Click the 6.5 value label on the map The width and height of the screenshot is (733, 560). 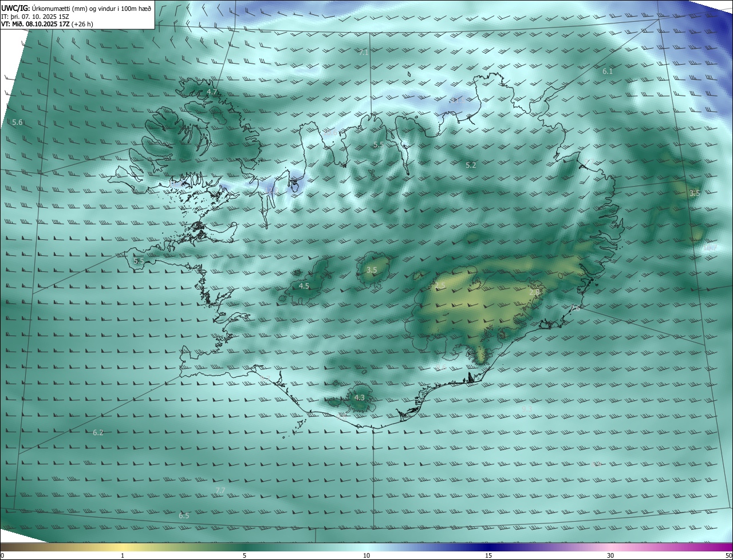point(184,516)
